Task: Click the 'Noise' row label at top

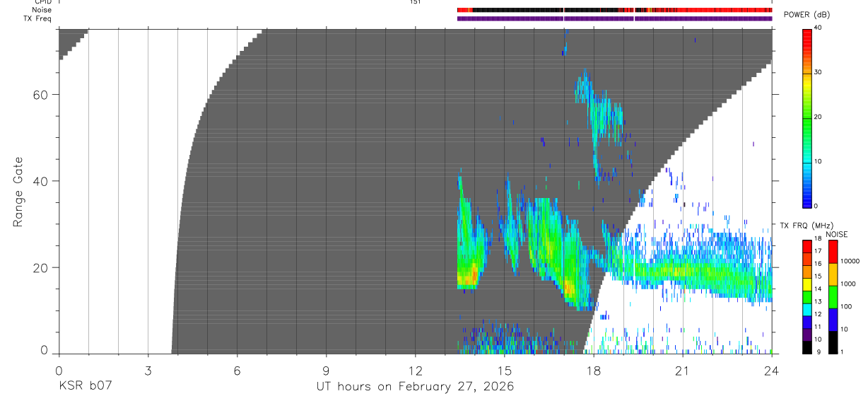Action: point(42,10)
